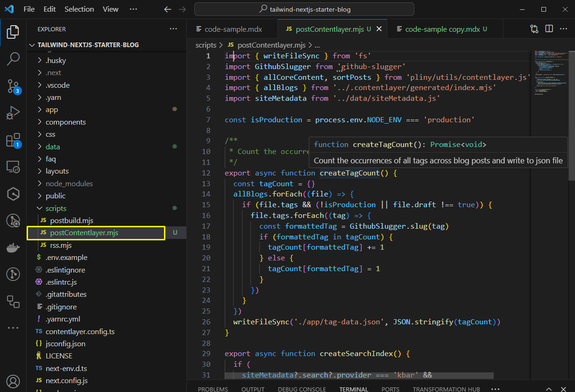Open the Selection menu
Viewport: 575px width, 392px height.
(x=79, y=9)
